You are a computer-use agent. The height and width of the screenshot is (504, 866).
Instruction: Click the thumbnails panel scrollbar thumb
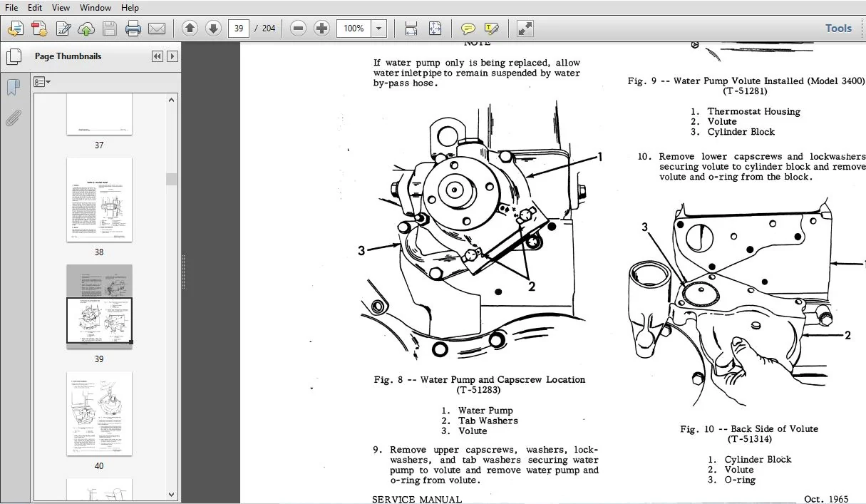tap(172, 179)
